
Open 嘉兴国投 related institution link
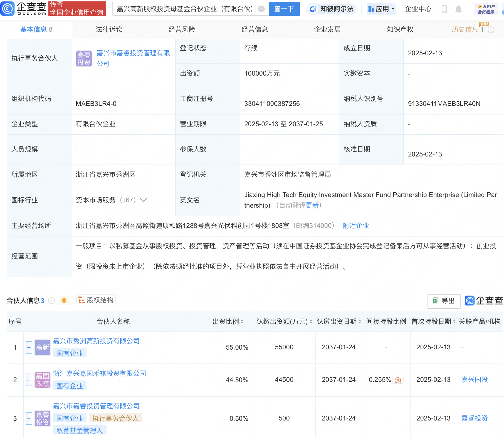[475, 380]
